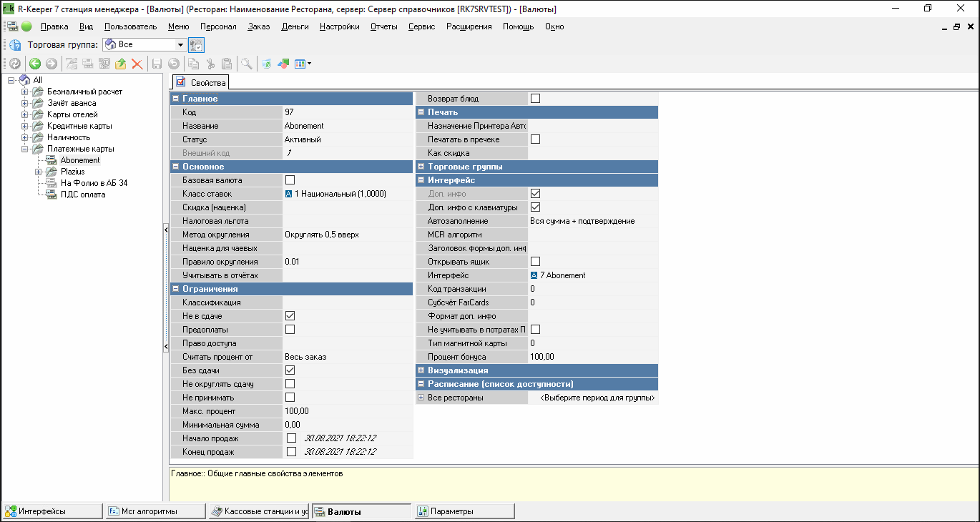Collapse the Ограничения properties section
This screenshot has height=522, width=980.
176,289
